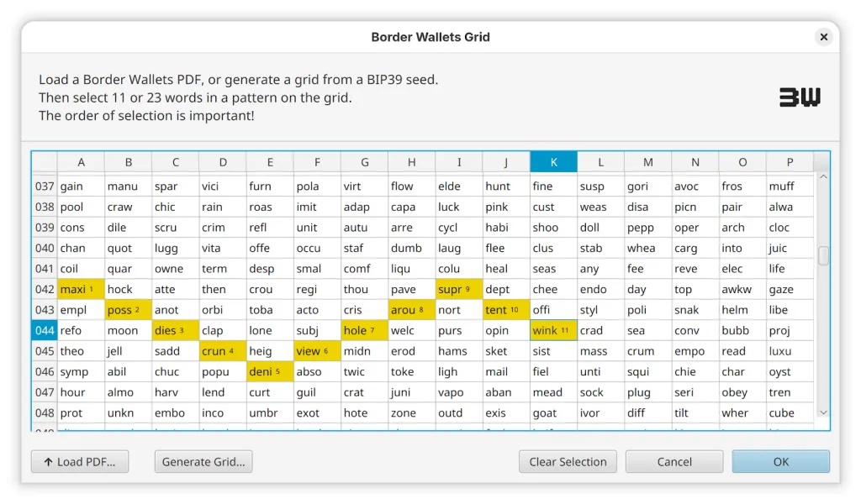Select row header 044
The image size is (861, 504).
45,331
